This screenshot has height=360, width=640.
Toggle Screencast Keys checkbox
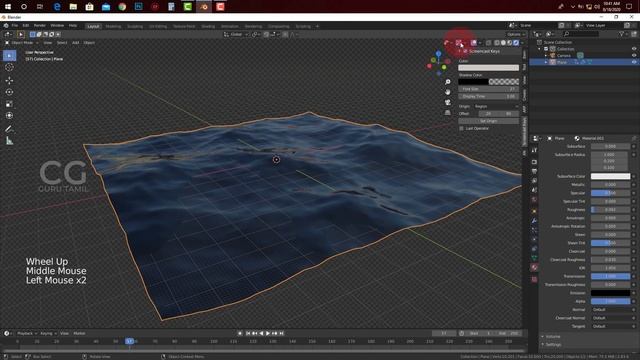(x=465, y=51)
